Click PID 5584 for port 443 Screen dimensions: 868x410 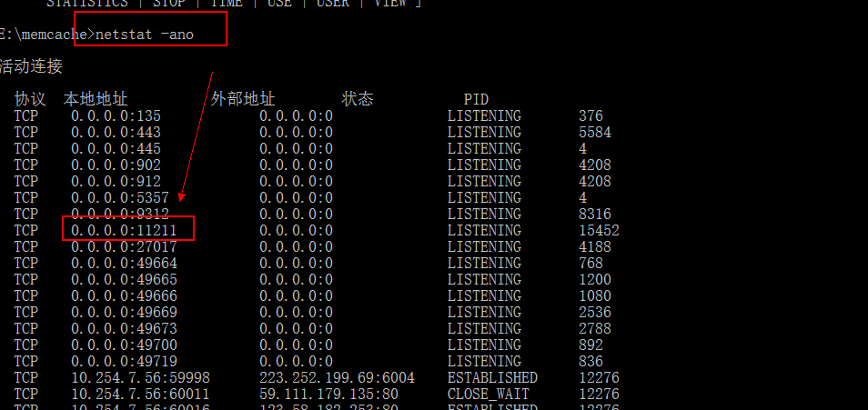tap(594, 133)
